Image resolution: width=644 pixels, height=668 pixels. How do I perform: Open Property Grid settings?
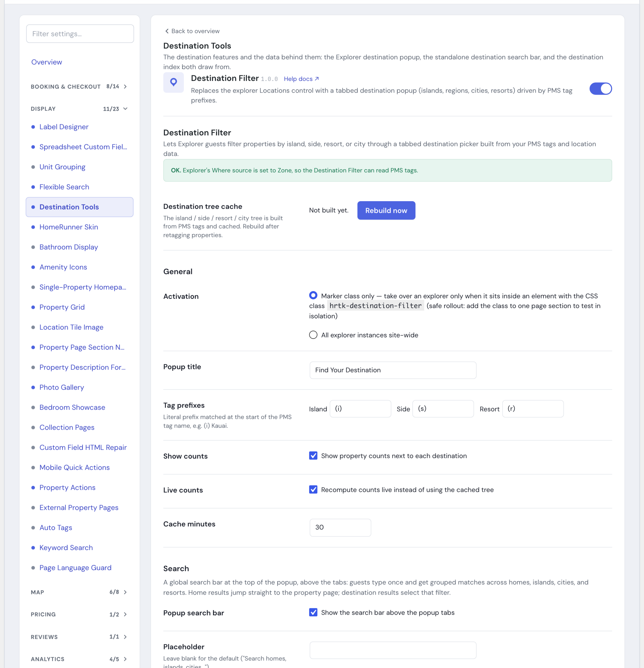tap(62, 307)
